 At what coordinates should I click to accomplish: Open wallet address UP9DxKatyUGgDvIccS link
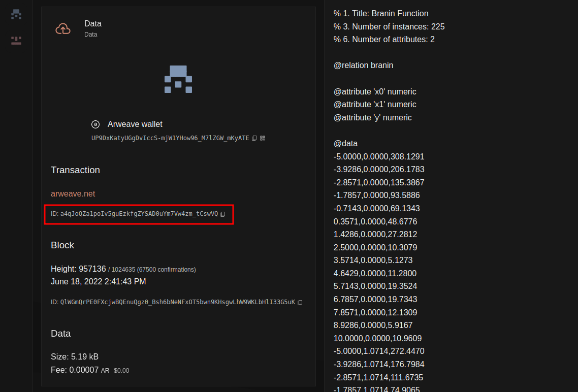(170, 138)
